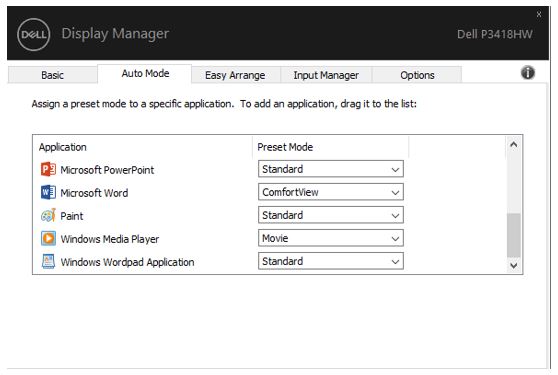The width and height of the screenshot is (558, 375).
Task: Click the Dell P3418HW monitor name
Action: [x=495, y=34]
